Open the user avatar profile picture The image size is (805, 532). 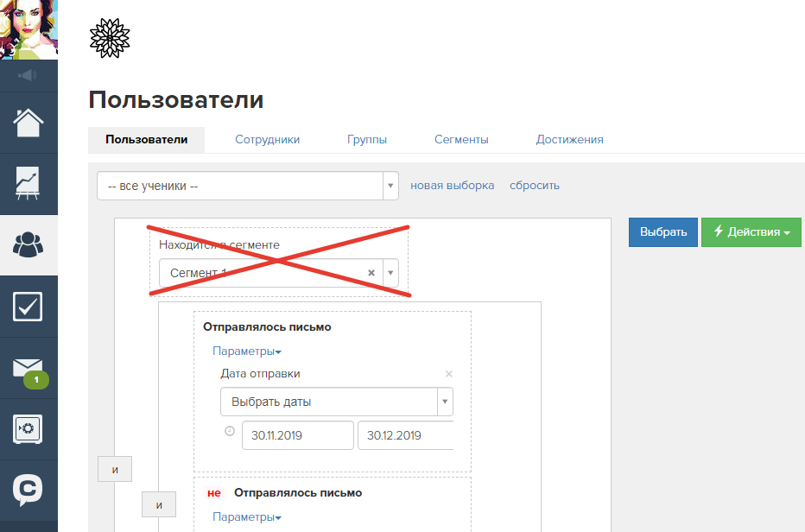[x=29, y=29]
